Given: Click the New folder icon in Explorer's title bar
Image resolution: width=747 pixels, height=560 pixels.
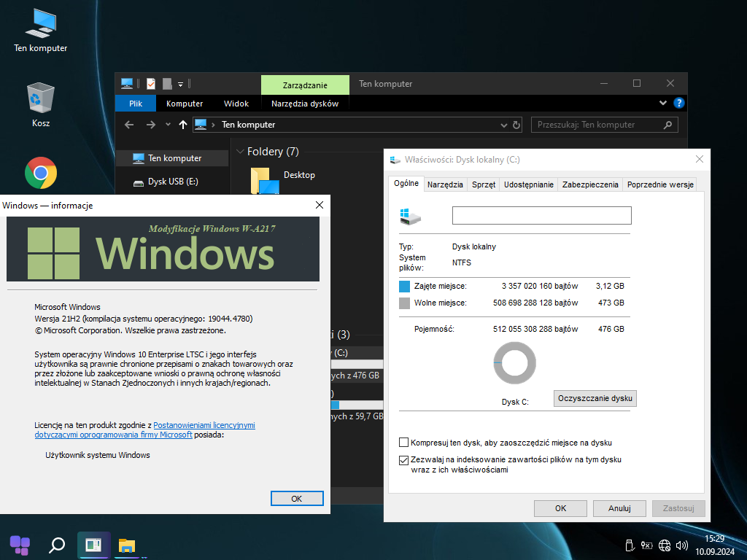Looking at the screenshot, I should click(x=167, y=84).
